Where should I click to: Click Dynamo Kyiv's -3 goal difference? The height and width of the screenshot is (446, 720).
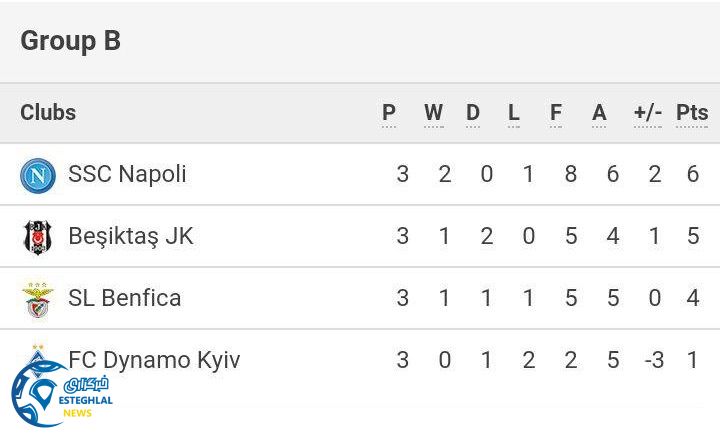pos(653,360)
